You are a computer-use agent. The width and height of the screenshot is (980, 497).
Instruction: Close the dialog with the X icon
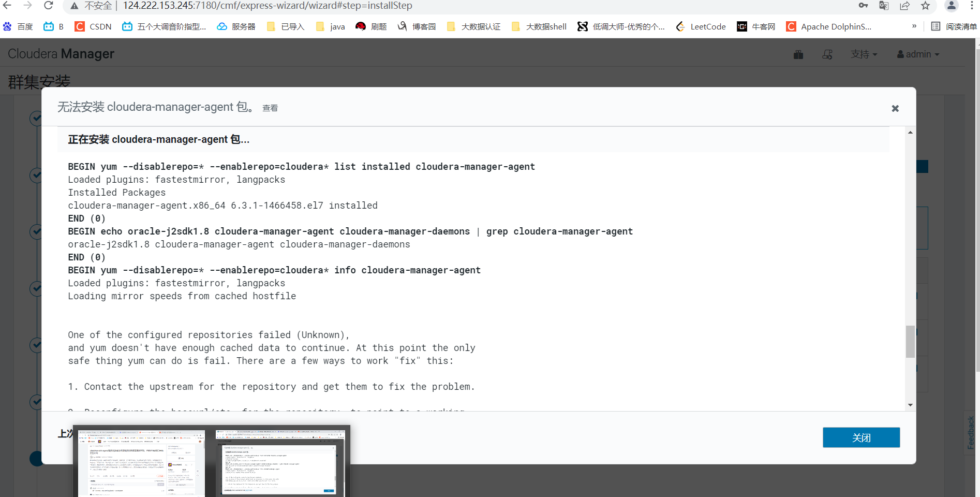(x=895, y=108)
